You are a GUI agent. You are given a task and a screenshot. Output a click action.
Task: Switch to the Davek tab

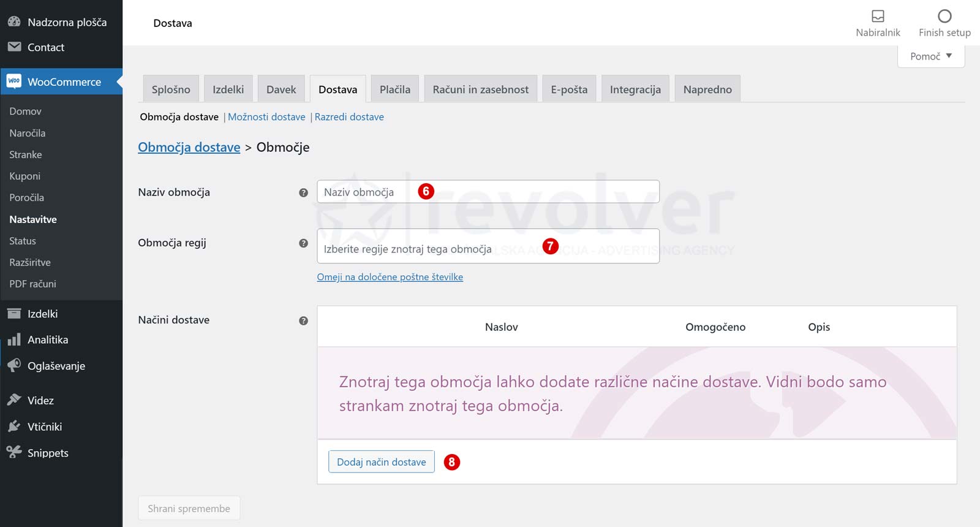pyautogui.click(x=281, y=89)
